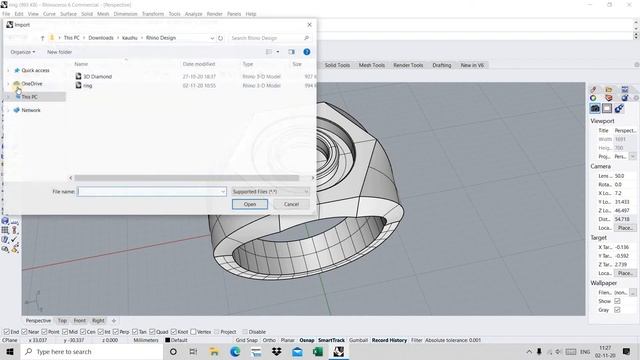Screen dimensions: 640x360
Task: Toggle the End object snap checkbox
Action: click(7, 332)
